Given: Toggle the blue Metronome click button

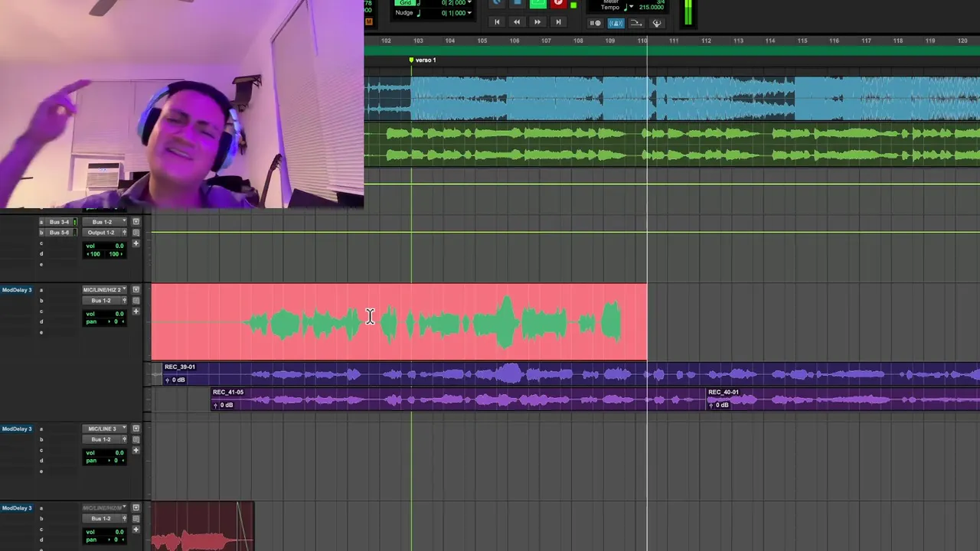Looking at the screenshot, I should point(616,23).
